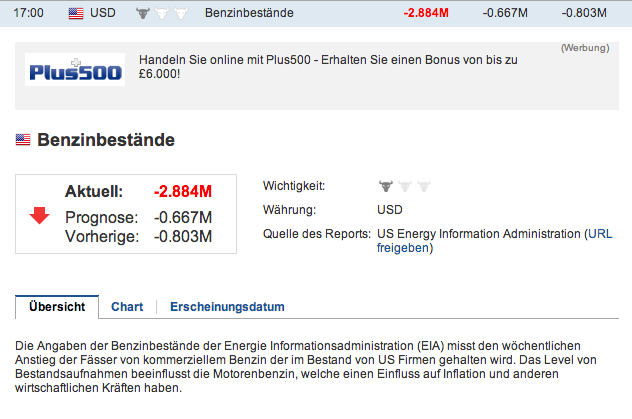Click the Plus500 logo in the ad
This screenshot has width=632, height=419.
75,73
